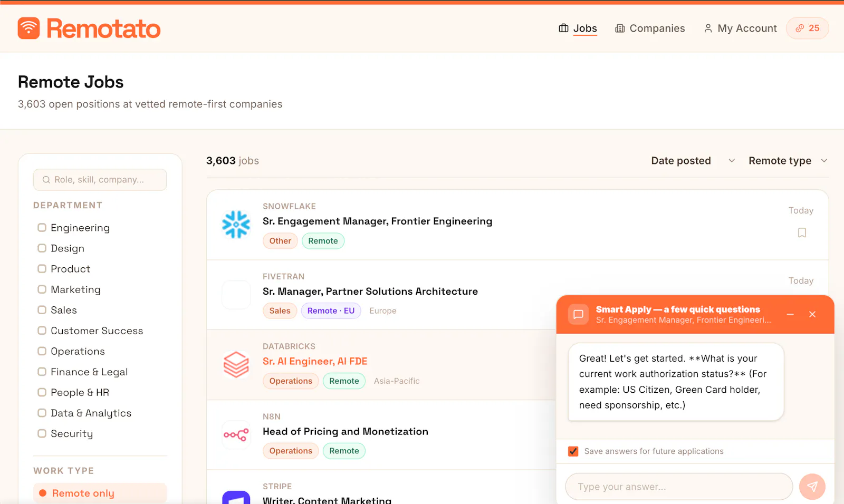844x504 pixels.
Task: Click the n8n company logo
Action: [236, 435]
